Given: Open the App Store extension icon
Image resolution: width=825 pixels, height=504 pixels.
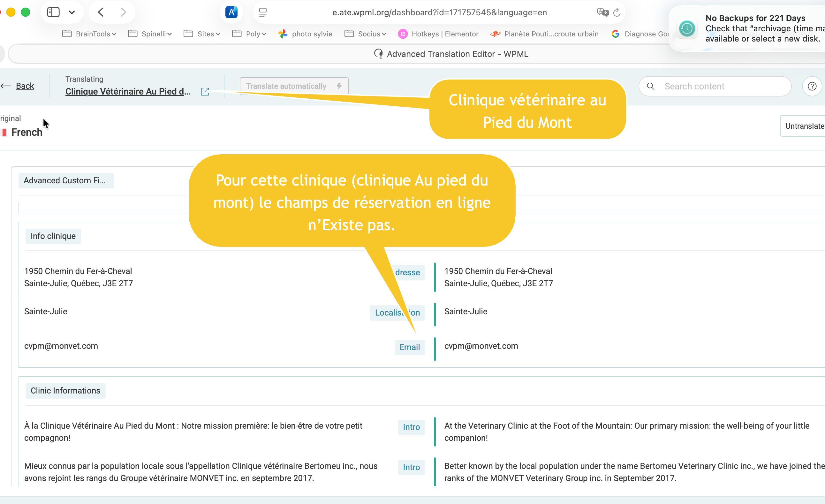Looking at the screenshot, I should click(231, 12).
